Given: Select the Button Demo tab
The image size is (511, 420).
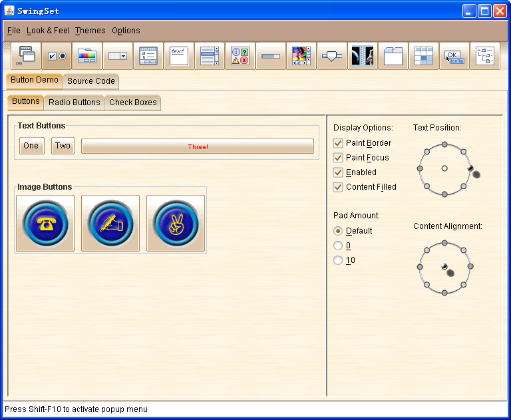Looking at the screenshot, I should [x=34, y=80].
